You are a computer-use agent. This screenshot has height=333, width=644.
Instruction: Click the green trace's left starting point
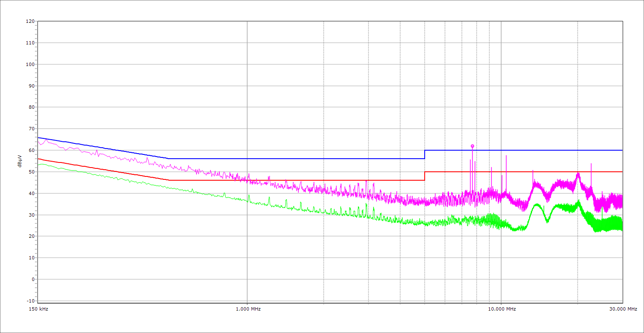[38, 165]
